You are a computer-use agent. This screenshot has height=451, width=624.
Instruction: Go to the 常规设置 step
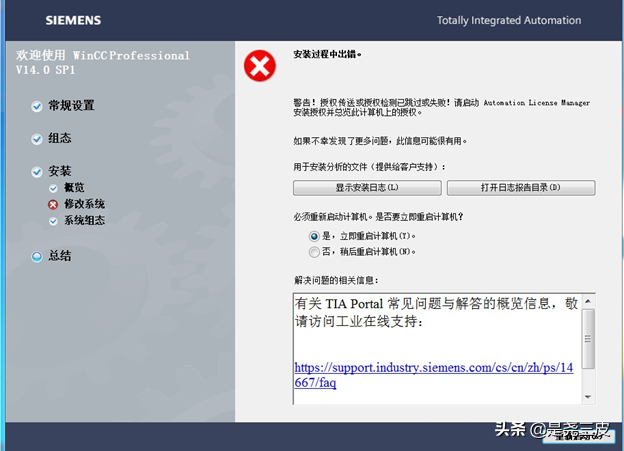click(x=71, y=106)
